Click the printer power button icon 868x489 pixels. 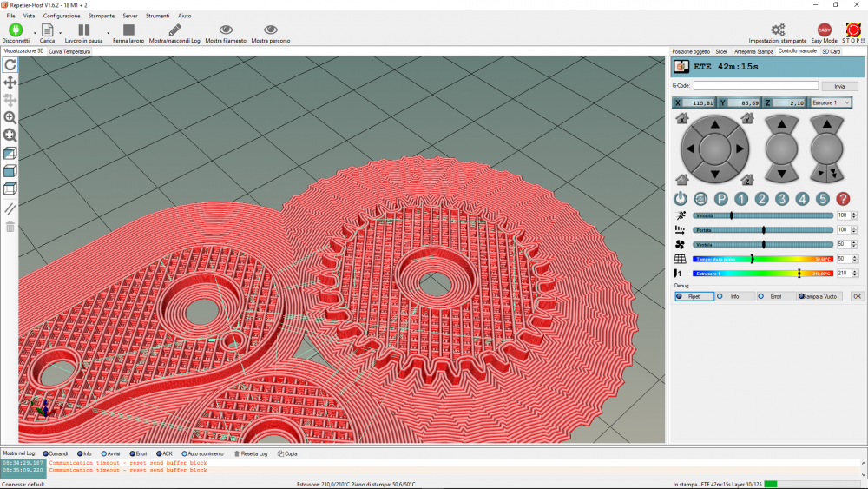(681, 199)
